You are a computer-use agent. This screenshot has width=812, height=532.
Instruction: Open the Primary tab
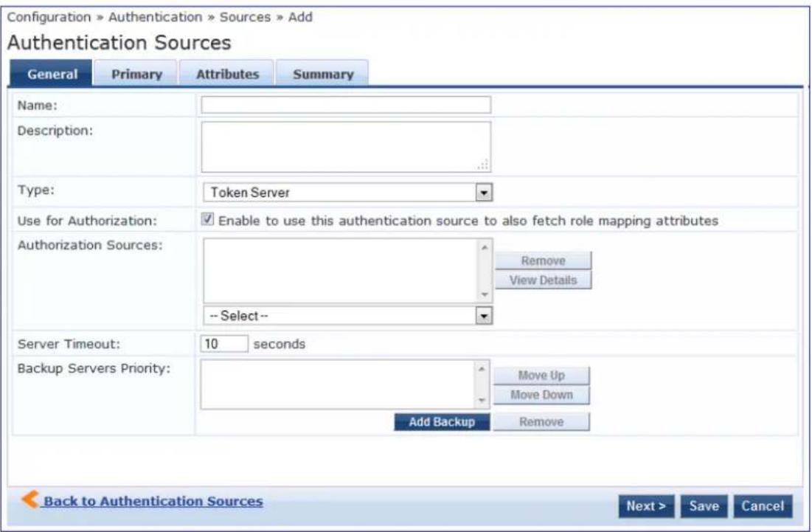click(x=136, y=73)
